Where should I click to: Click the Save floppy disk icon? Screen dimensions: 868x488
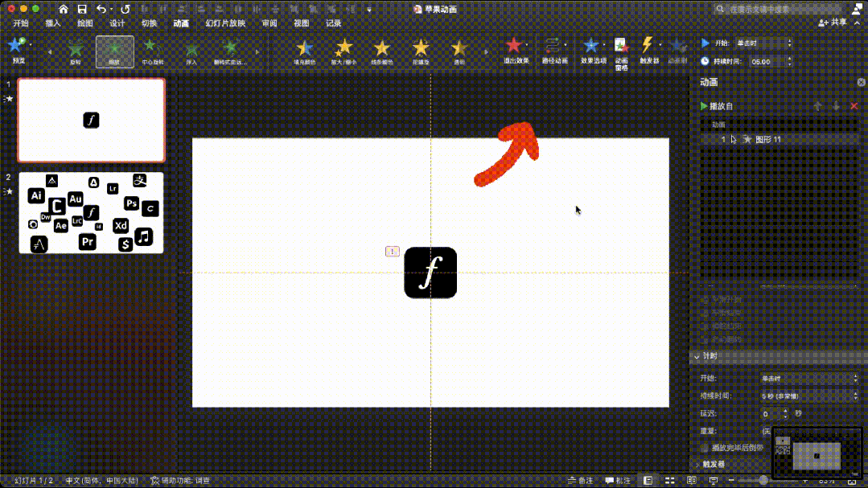pos(82,9)
